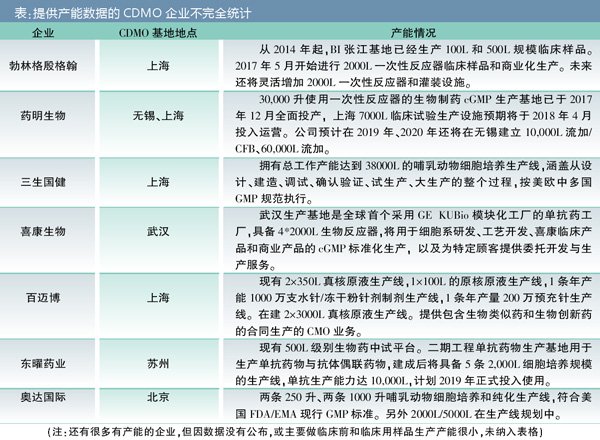Click the table title '表:提供产能数据的 CDMO 企业不完全统计'
Viewport: 600px width, 440px height.
[x=132, y=13]
